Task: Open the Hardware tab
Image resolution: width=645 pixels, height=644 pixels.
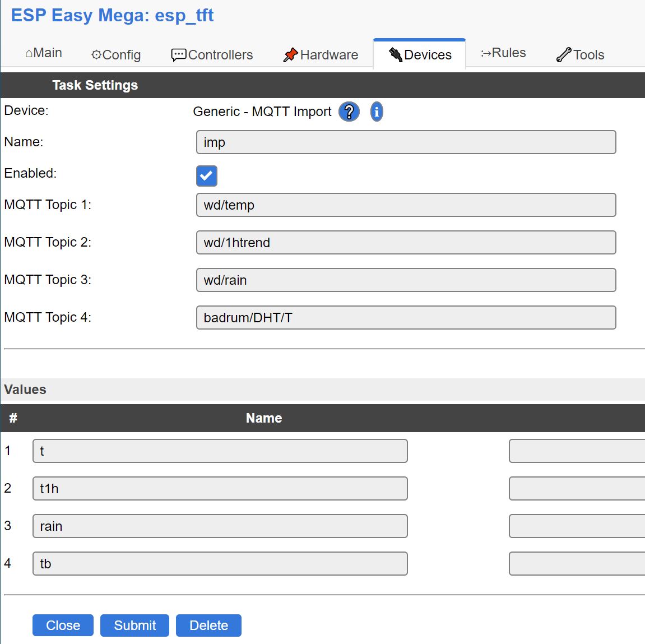Action: [321, 55]
